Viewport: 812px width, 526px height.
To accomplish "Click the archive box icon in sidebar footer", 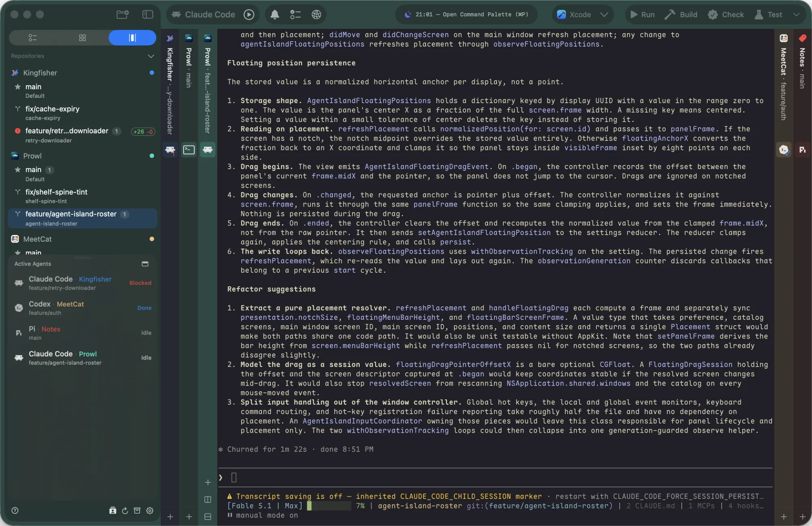I will [x=137, y=511].
